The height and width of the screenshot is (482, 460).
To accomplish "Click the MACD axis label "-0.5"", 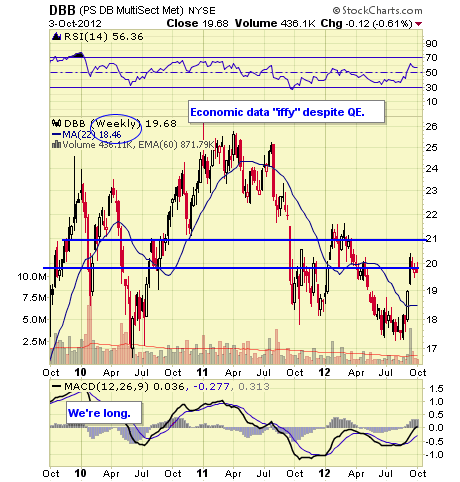I will point(434,442).
